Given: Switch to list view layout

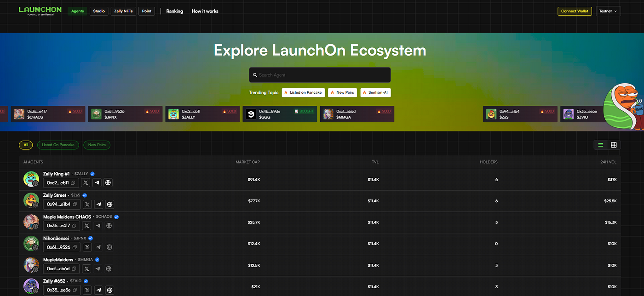Looking at the screenshot, I should click(600, 145).
